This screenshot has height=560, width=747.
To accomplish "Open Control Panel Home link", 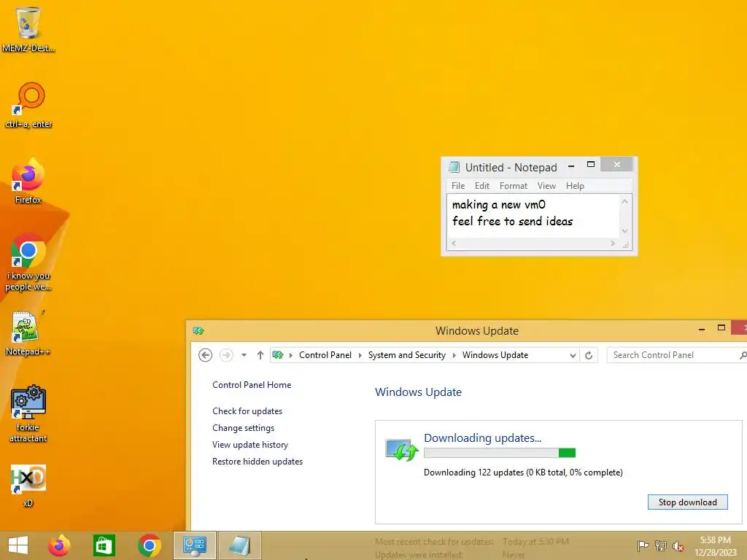I will click(x=252, y=385).
